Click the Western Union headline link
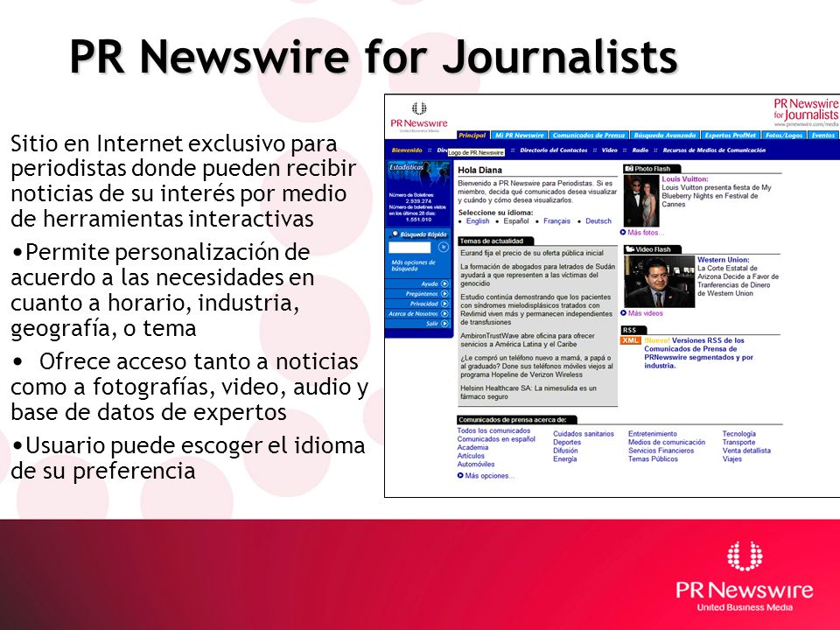This screenshot has width=840, height=630. pyautogui.click(x=724, y=260)
